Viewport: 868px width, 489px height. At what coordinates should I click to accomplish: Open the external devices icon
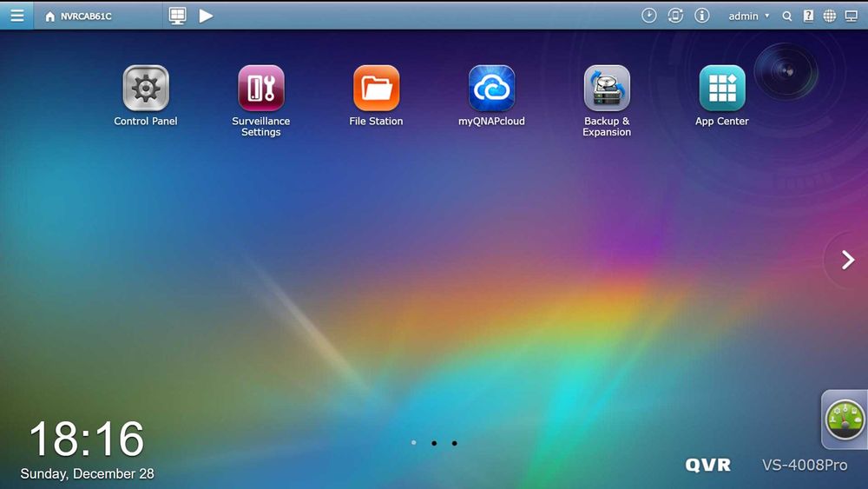(x=675, y=16)
